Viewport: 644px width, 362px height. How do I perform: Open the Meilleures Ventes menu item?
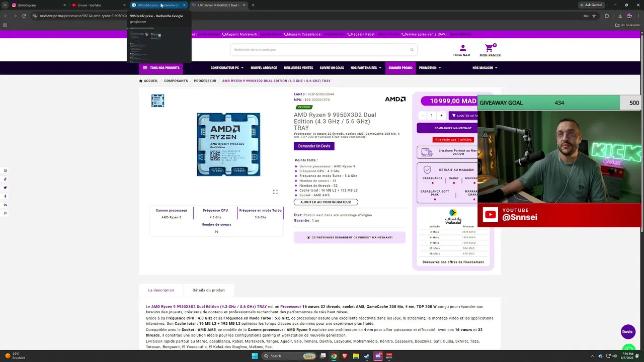(x=298, y=68)
